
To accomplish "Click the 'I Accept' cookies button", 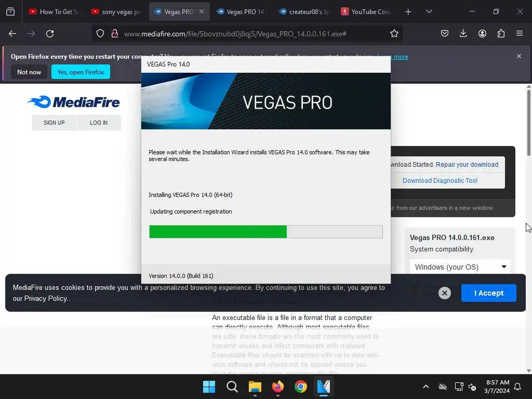I will coord(488,293).
